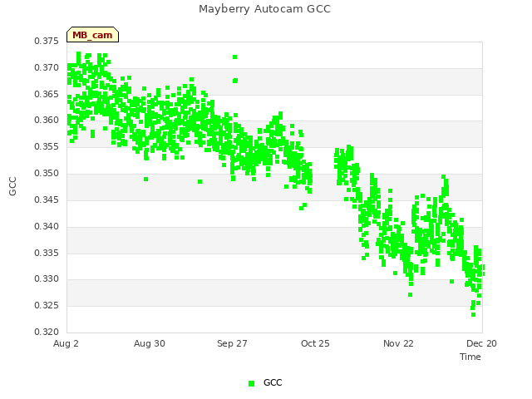Select the green GCC legend swatch
The height and width of the screenshot is (399, 532).
pos(251,383)
